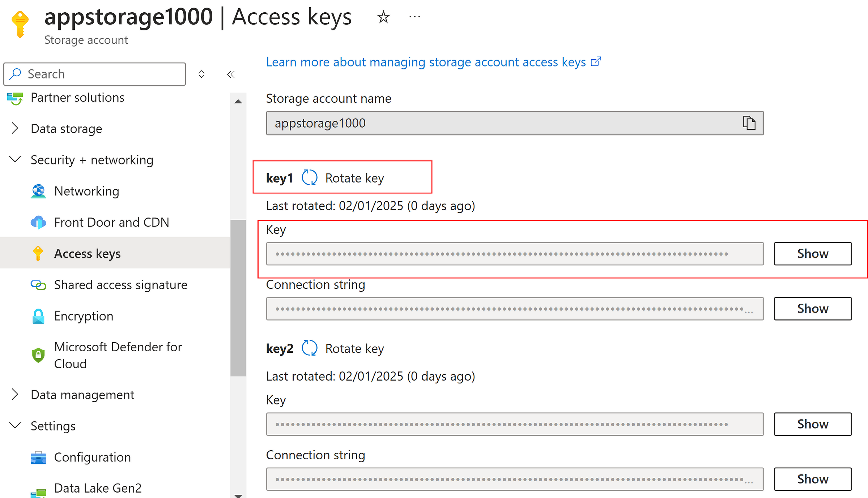Click the key2 Last rotated date text

point(371,376)
